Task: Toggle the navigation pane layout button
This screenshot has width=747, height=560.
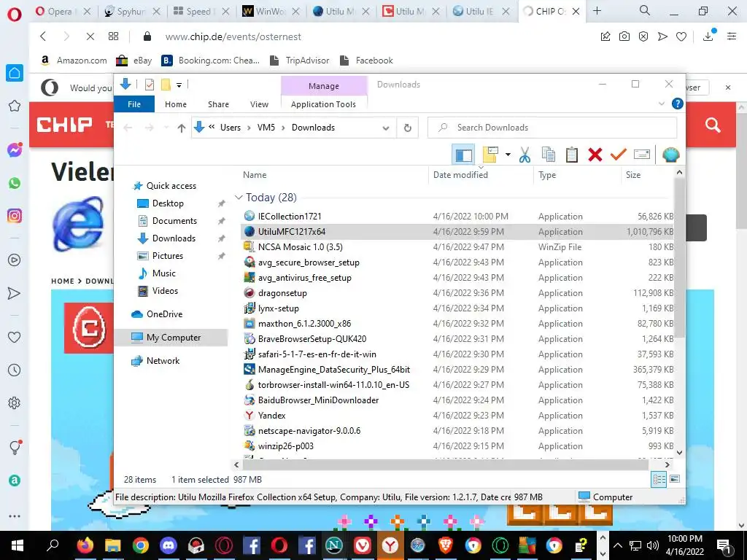Action: pyautogui.click(x=463, y=155)
